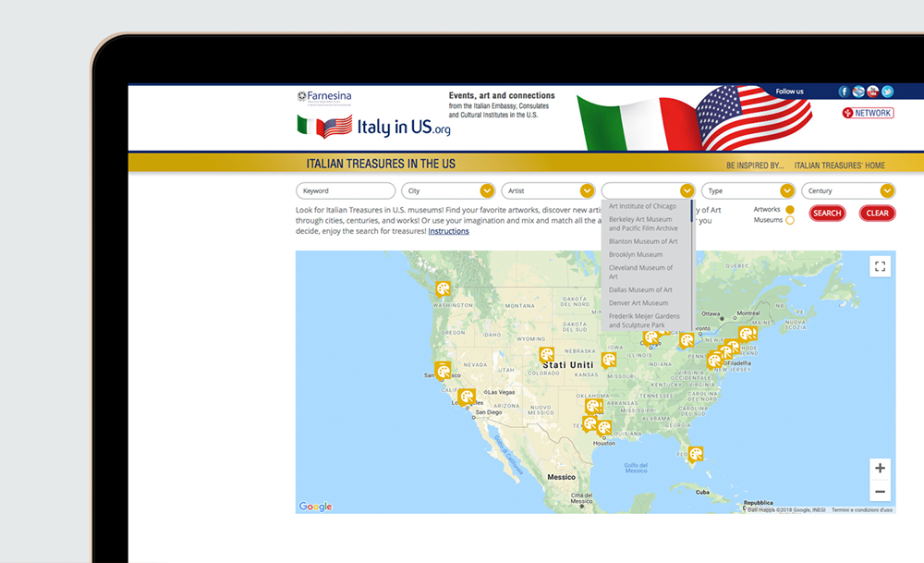The height and width of the screenshot is (563, 924).
Task: Choose Dallas Museum of Art option
Action: [640, 290]
